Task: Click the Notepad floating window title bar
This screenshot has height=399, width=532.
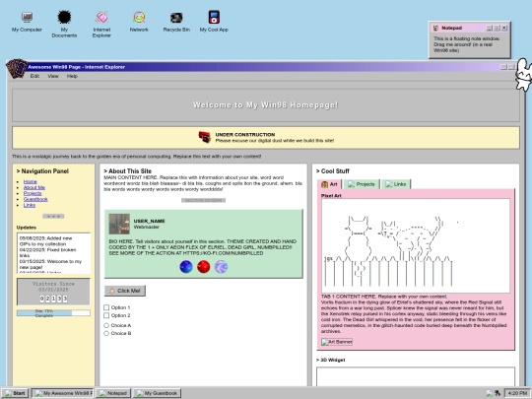Action: 470,28
